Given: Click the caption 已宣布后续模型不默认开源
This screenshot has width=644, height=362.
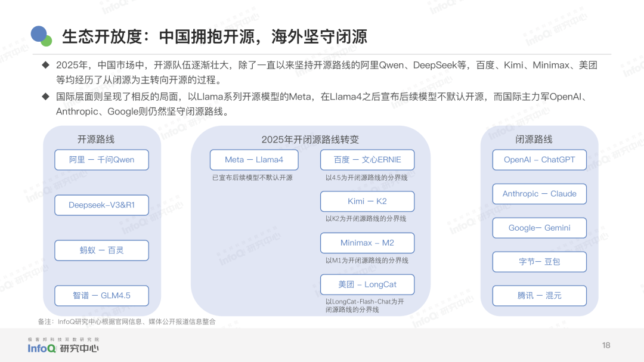Looking at the screenshot, I should click(x=252, y=178).
